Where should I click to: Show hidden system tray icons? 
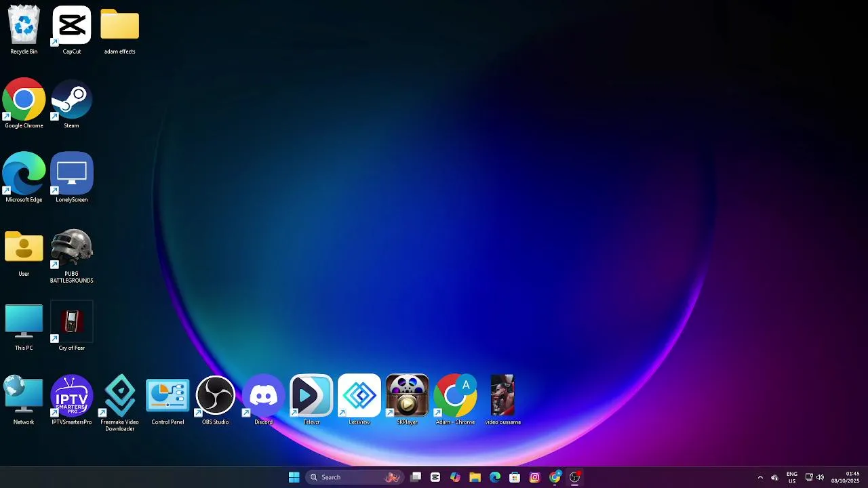[760, 477]
